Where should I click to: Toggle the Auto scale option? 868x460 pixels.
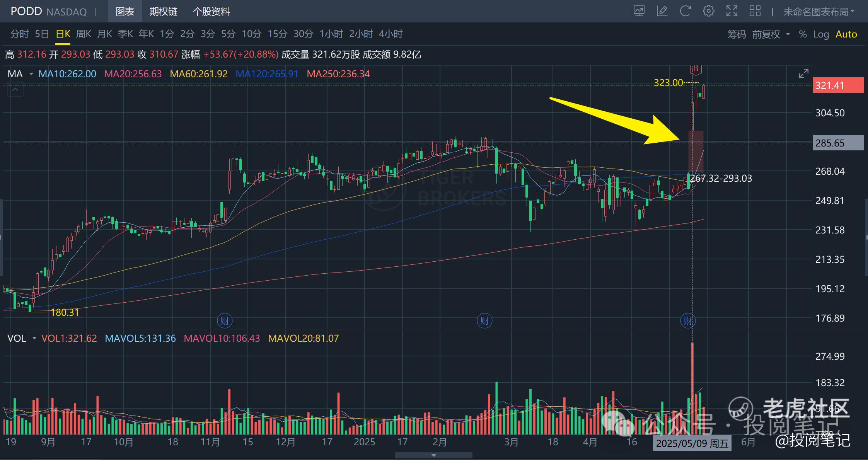coord(846,34)
